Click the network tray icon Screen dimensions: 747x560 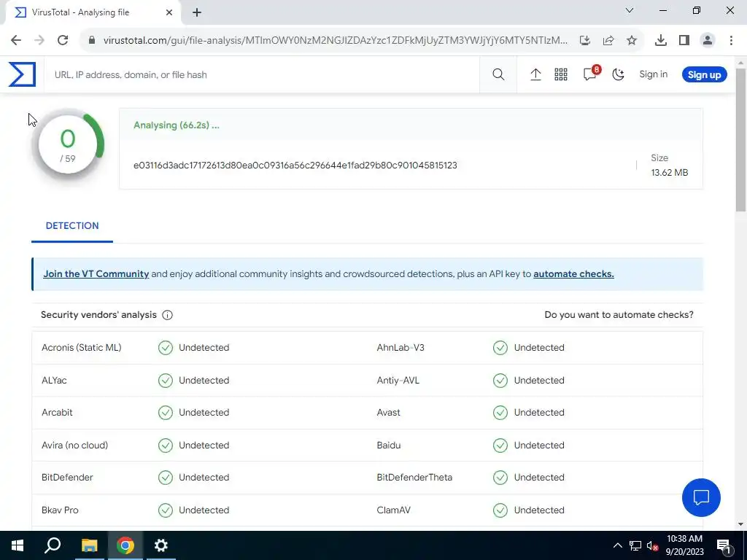pyautogui.click(x=635, y=545)
